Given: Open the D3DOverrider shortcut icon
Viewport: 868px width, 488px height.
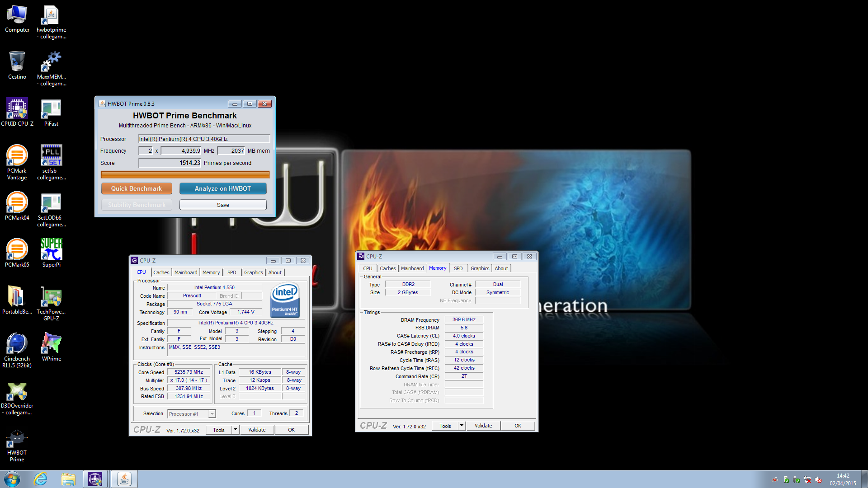Looking at the screenshot, I should click(x=17, y=399).
